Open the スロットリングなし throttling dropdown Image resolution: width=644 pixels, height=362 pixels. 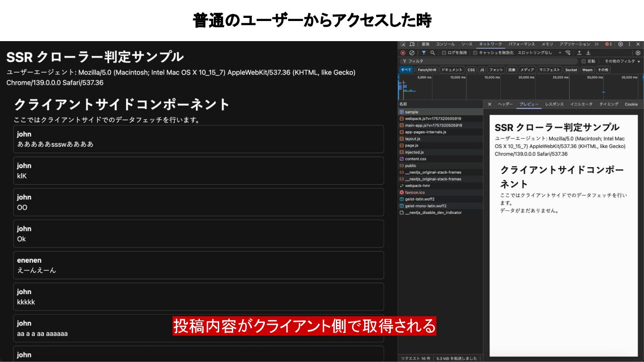pyautogui.click(x=539, y=53)
